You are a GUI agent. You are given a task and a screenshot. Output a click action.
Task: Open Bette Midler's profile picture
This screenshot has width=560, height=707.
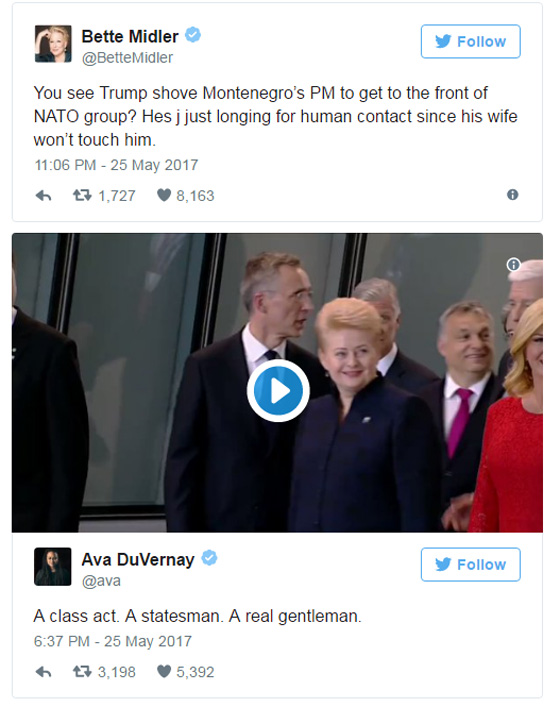click(53, 44)
